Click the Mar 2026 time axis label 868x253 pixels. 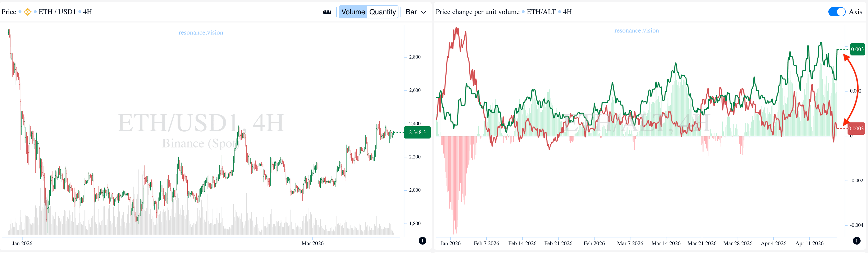point(312,243)
